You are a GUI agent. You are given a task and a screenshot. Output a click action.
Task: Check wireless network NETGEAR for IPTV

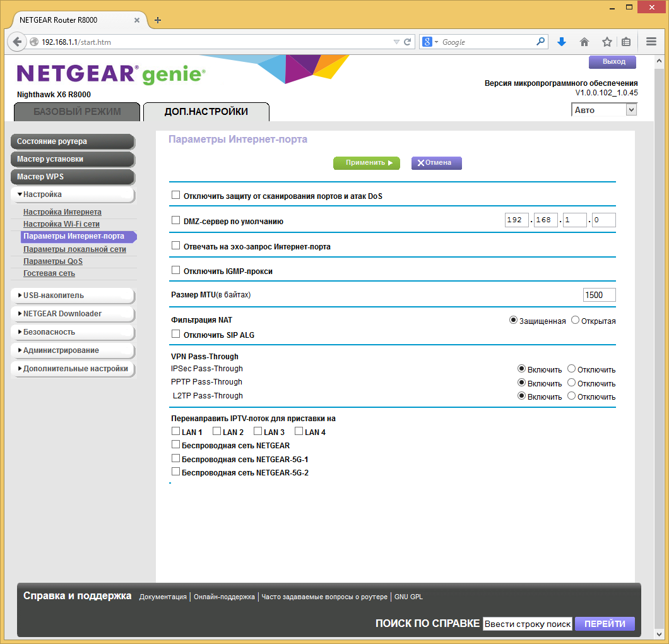175,444
